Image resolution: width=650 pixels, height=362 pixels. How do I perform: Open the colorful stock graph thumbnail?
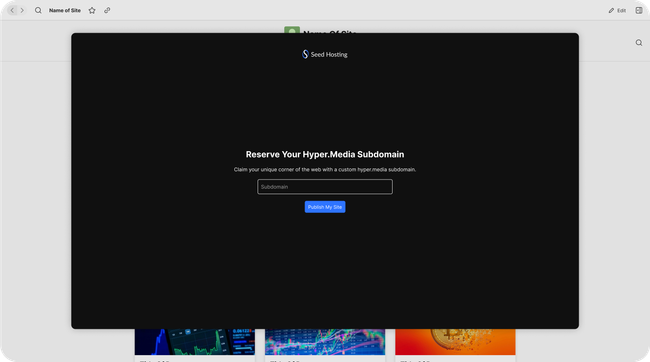[x=325, y=342]
